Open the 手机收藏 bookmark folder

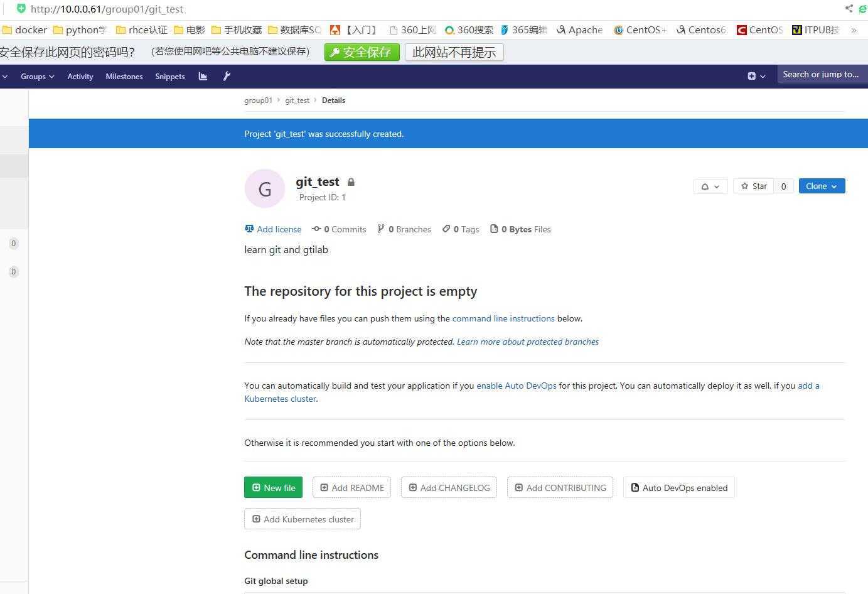237,30
